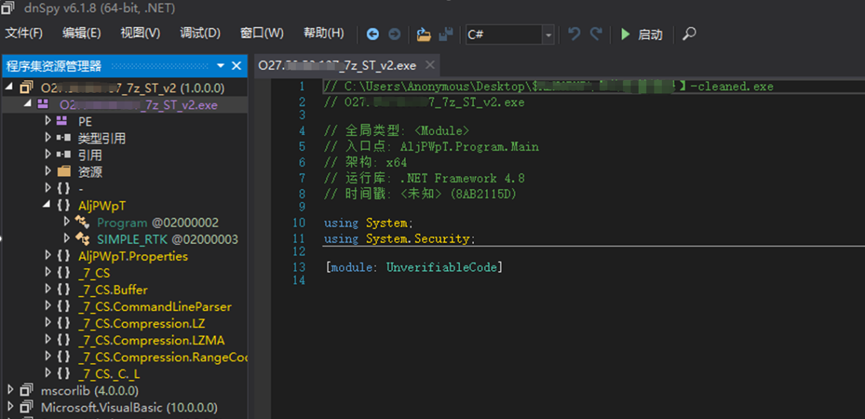Viewport: 865px width, 419px height.
Task: Click the open file folder icon
Action: (424, 35)
